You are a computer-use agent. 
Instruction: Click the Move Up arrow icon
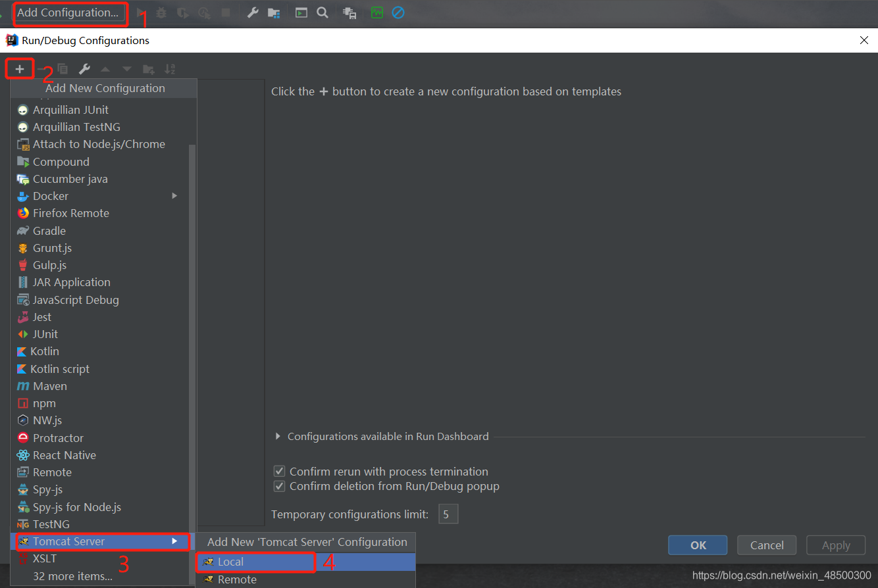pos(105,68)
